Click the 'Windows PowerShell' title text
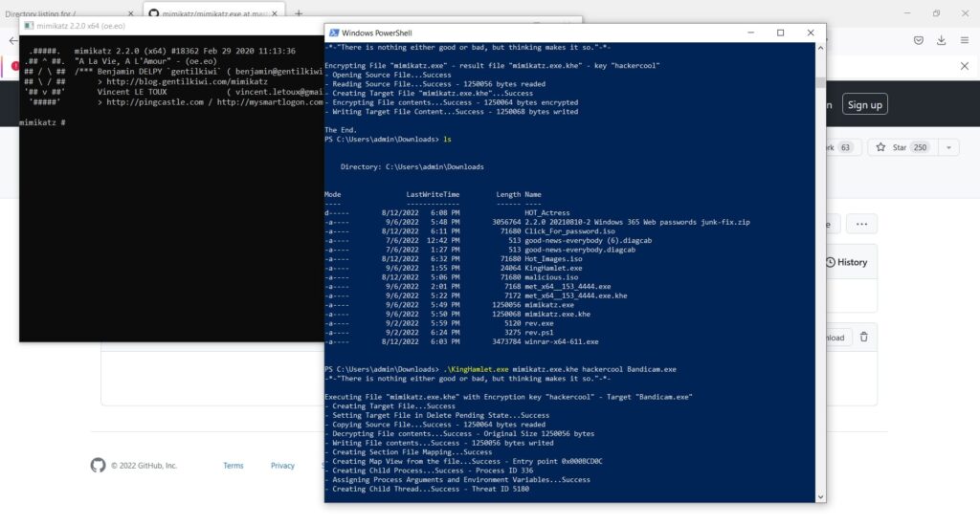Screen dimensions: 980x525 click(x=377, y=33)
